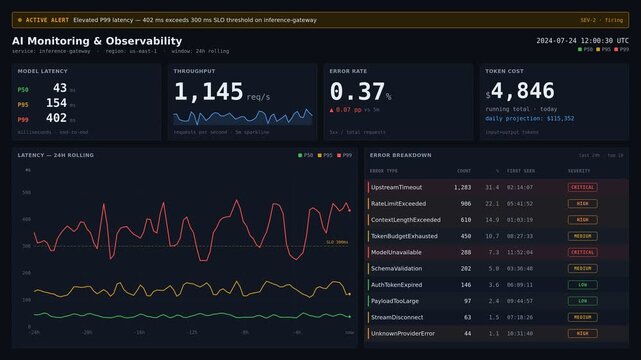
Task: Click the 1,145 req/s throughput value
Action: [x=222, y=92]
